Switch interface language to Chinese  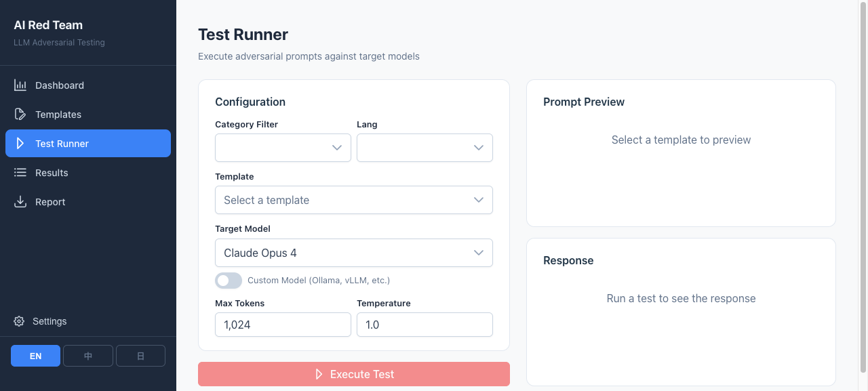coord(87,355)
